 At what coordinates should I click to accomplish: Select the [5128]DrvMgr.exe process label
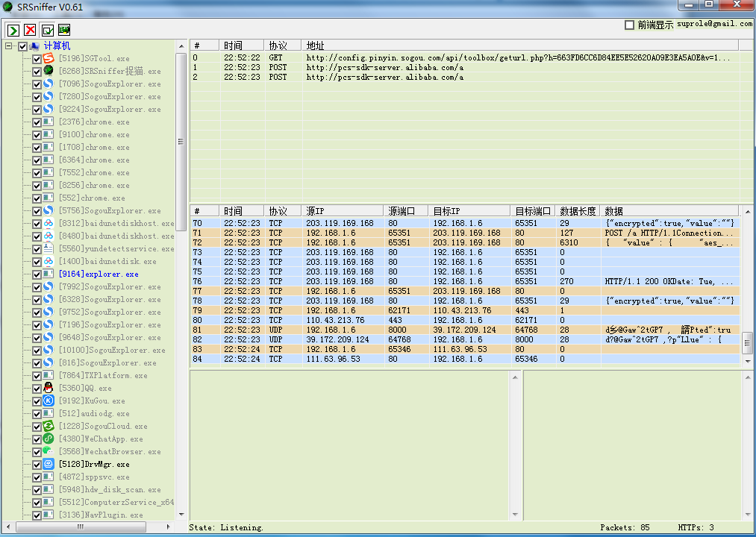pos(94,464)
